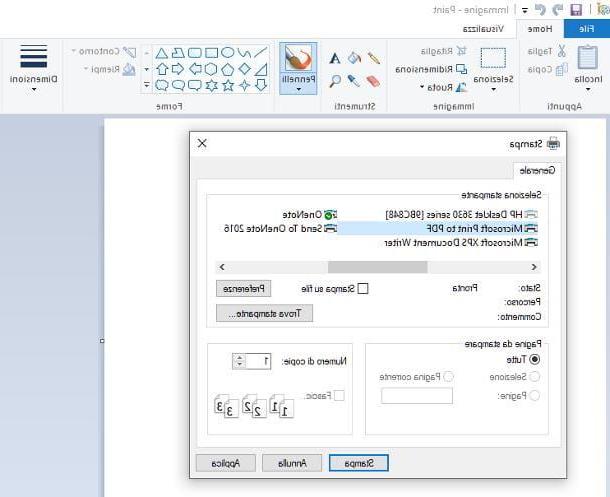
Task: Choose the five-point star shape
Action: tap(228, 85)
